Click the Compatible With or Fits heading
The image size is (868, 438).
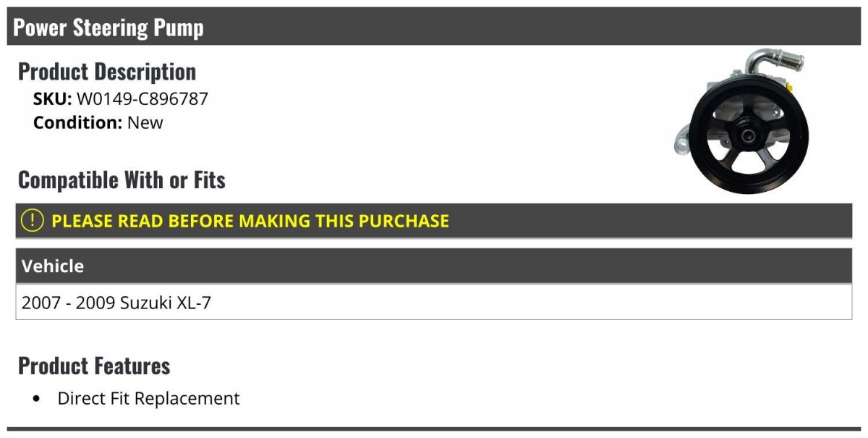(122, 180)
